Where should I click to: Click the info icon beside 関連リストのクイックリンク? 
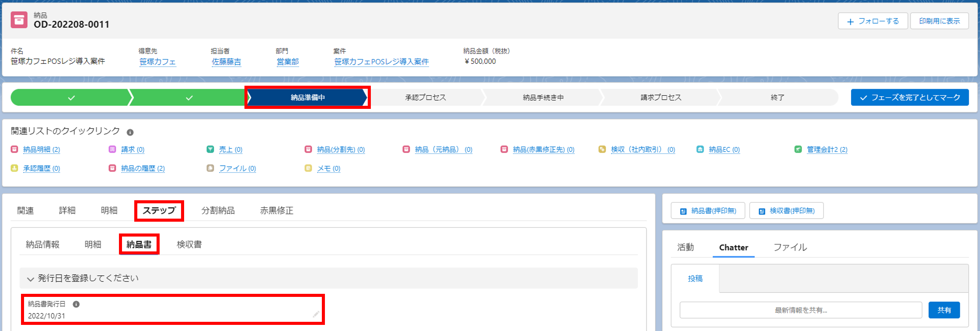coord(130,132)
